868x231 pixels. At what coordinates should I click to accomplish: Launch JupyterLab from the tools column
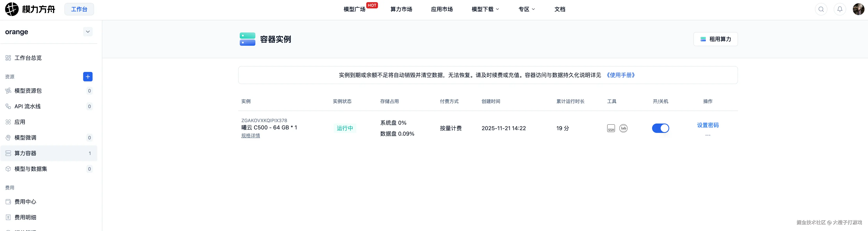624,128
